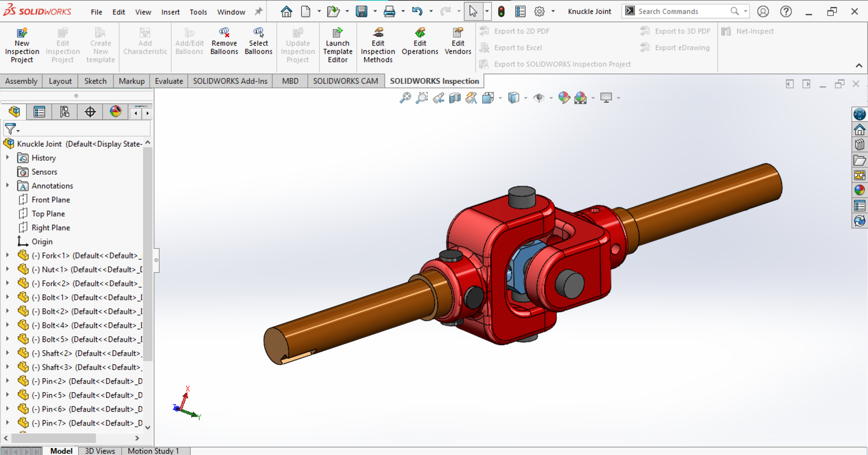This screenshot has width=868, height=455.
Task: Click the sign-in account button
Action: click(763, 11)
